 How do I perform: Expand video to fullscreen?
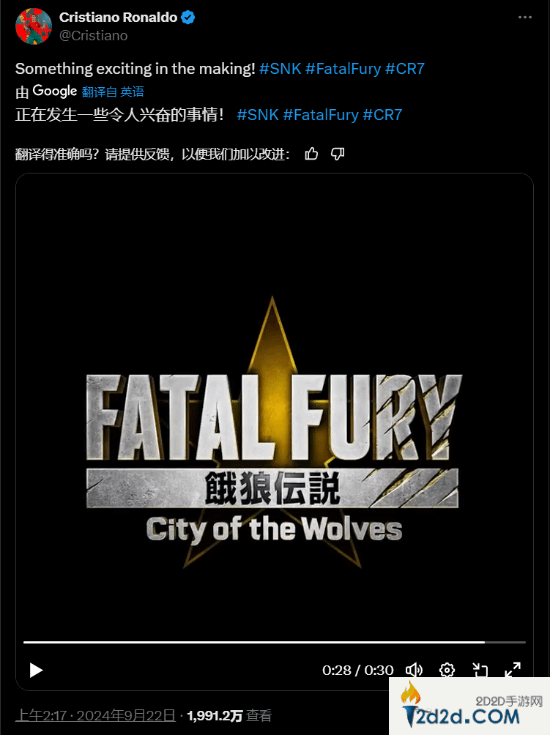(x=512, y=669)
